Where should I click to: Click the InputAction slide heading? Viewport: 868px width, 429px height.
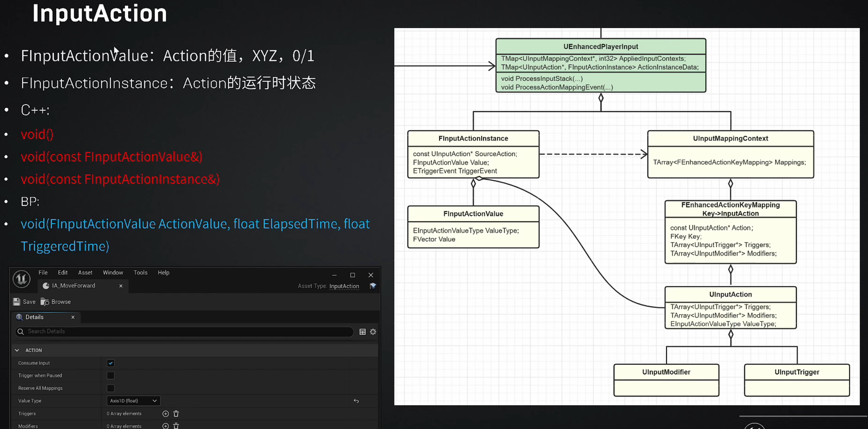pos(99,13)
